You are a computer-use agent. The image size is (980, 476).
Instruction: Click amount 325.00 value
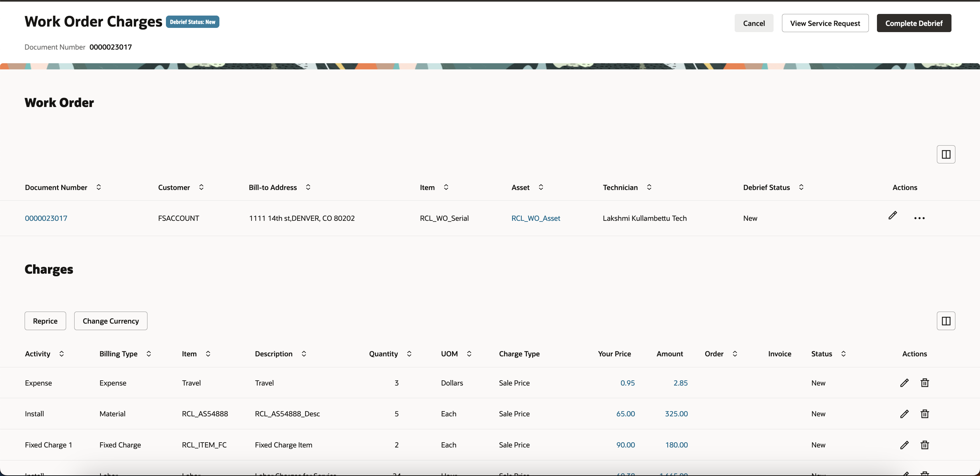coord(676,414)
